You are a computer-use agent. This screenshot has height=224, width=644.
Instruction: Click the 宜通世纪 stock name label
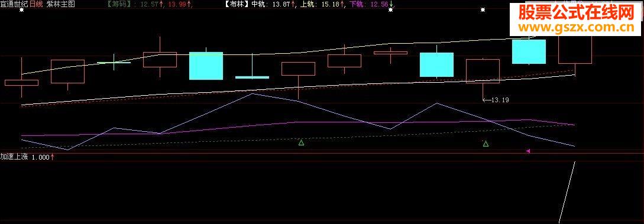14,4
